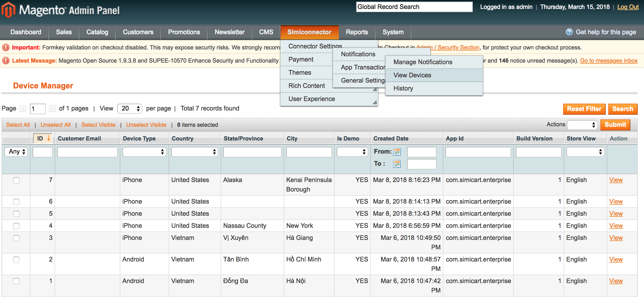
Task: Click the next page arrow icon
Action: (52, 109)
